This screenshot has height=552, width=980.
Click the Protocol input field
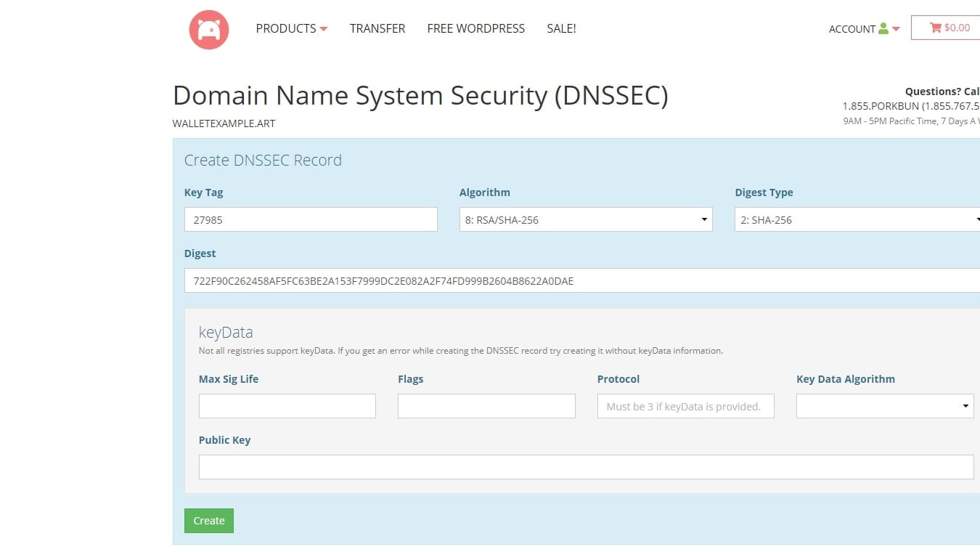click(x=686, y=406)
